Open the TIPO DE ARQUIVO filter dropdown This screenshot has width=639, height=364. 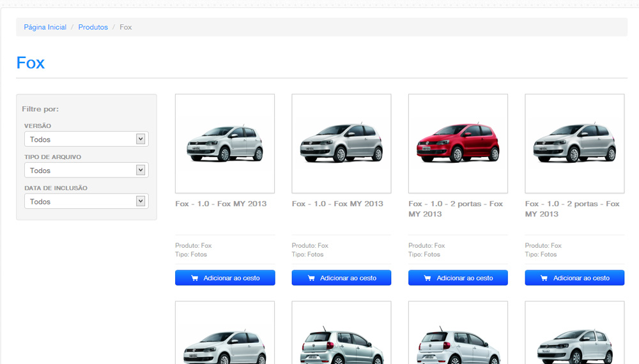coord(86,171)
